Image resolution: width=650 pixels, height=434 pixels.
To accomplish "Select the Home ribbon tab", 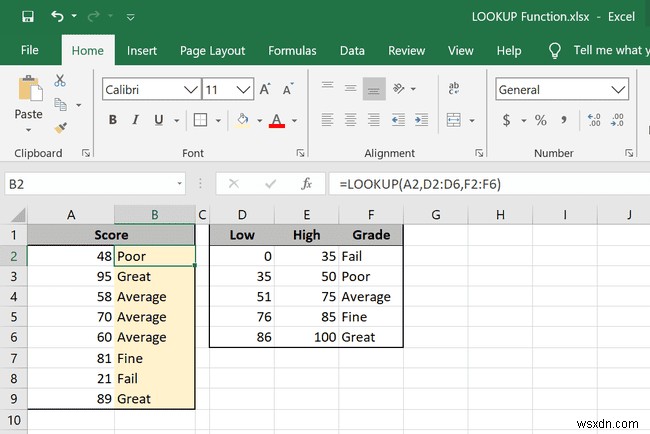I will 87,51.
